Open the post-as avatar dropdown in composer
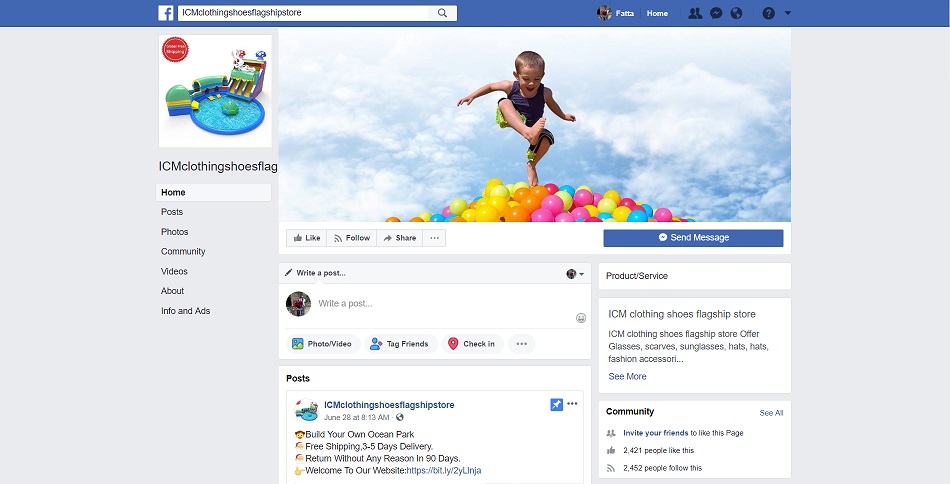The width and height of the screenshot is (950, 484). [x=575, y=274]
